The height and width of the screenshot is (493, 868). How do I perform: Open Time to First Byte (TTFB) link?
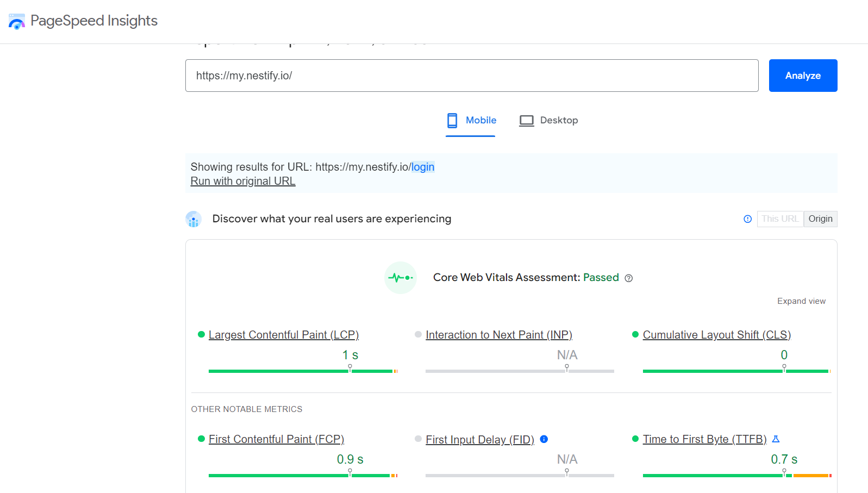click(705, 439)
